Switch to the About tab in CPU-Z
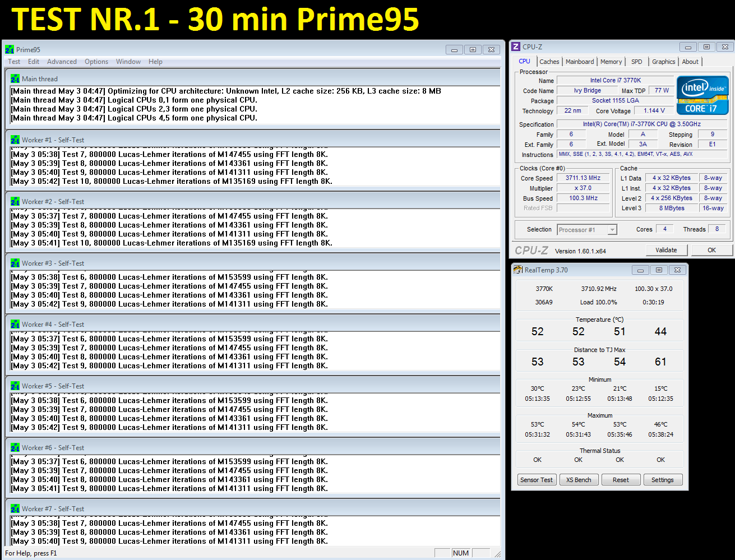 coord(690,62)
